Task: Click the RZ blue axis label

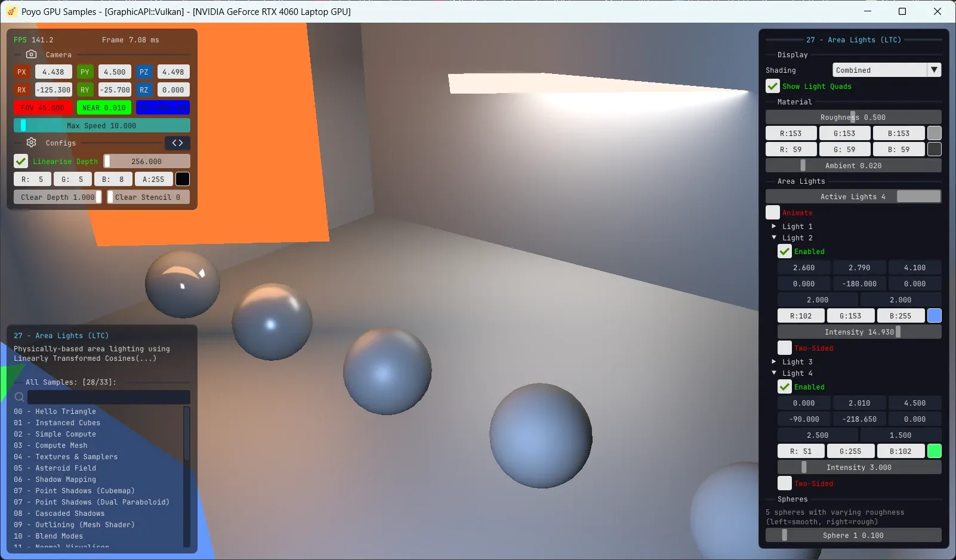Action: pyautogui.click(x=144, y=90)
